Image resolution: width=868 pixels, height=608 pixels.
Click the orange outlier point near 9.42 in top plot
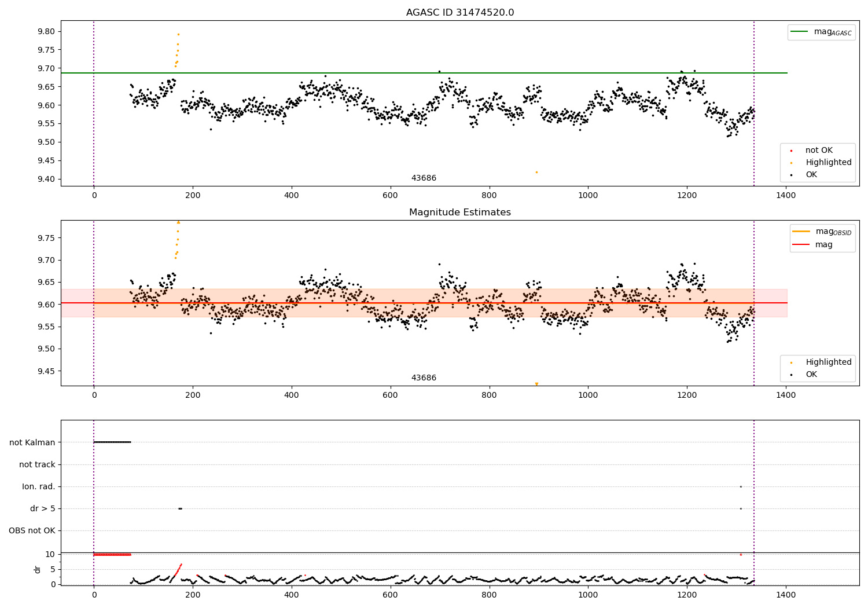536,172
